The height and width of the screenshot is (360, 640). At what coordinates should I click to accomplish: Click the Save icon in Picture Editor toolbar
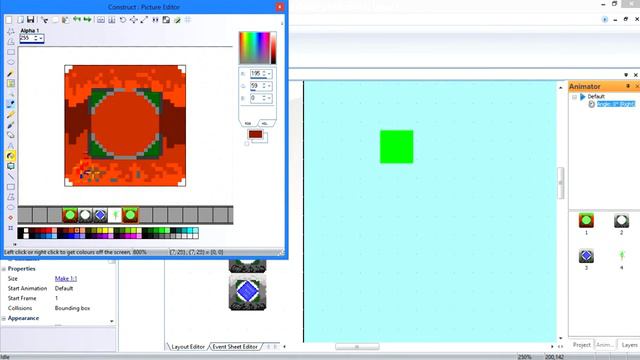31,20
